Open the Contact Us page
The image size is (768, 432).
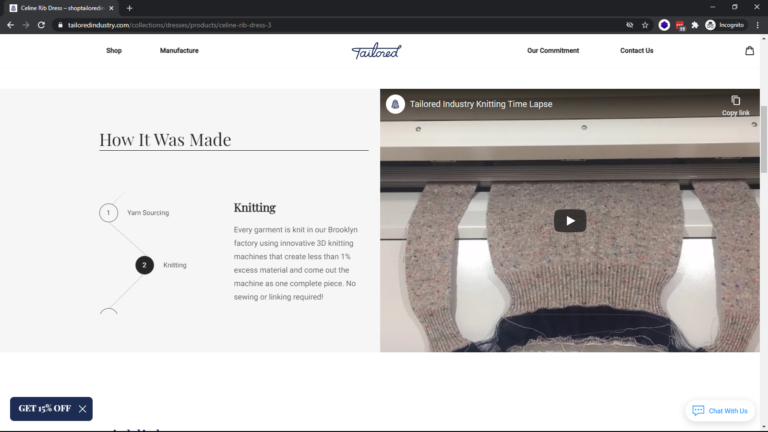(636, 51)
